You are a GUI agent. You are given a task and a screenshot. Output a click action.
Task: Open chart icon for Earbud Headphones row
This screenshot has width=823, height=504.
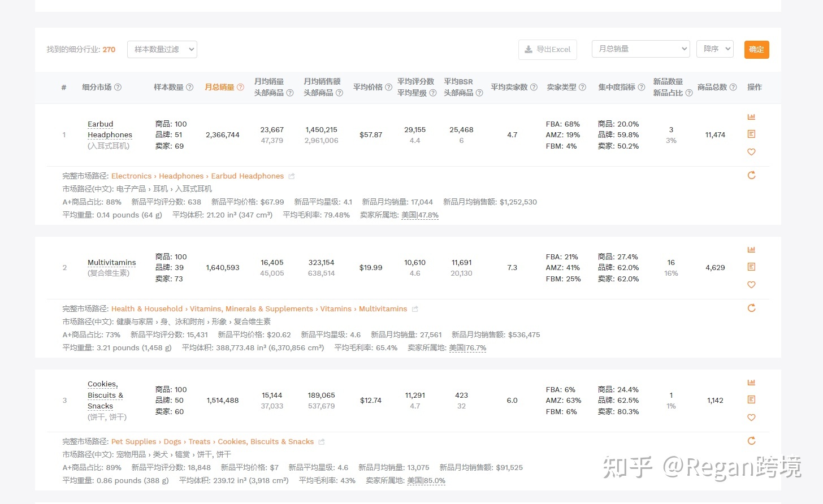click(751, 117)
